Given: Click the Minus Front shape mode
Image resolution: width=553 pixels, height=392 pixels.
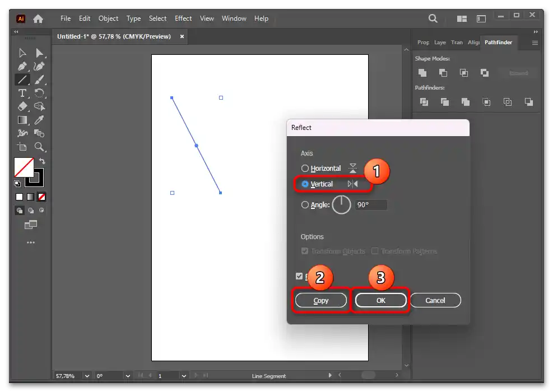Looking at the screenshot, I should tap(443, 73).
